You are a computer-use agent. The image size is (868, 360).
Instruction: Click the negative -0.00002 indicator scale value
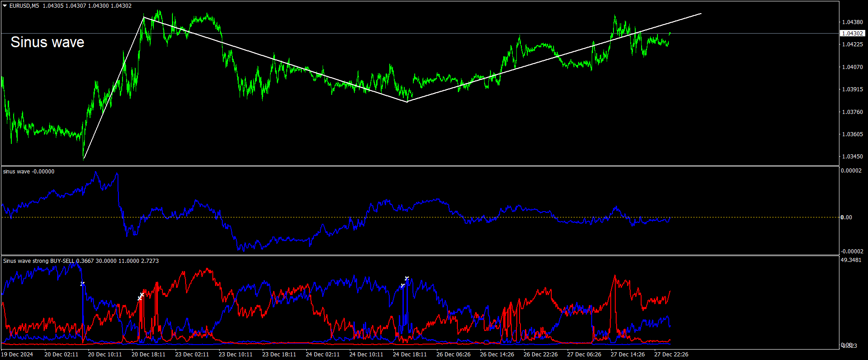851,252
